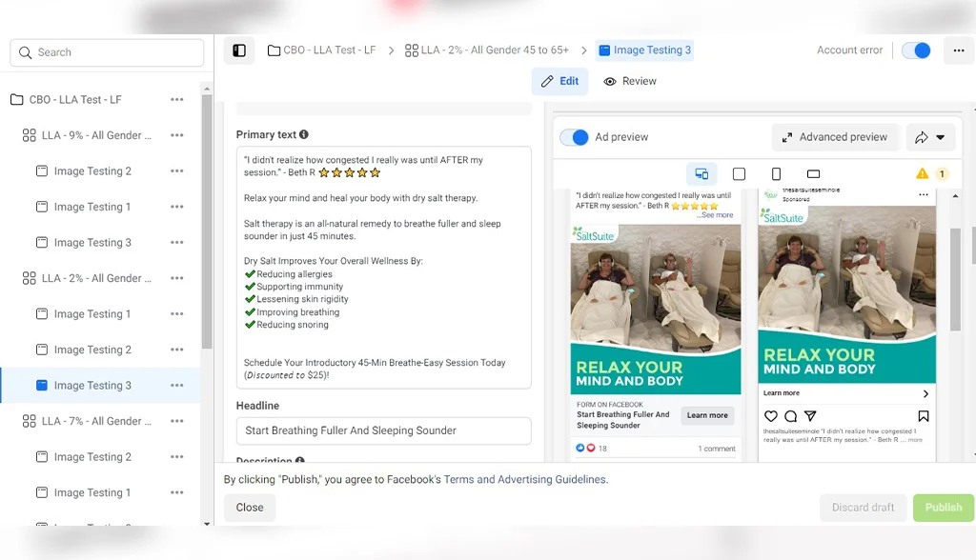Open options for highlighted Image Testing 3 ad
Image resolution: width=976 pixels, height=560 pixels.
(x=176, y=386)
